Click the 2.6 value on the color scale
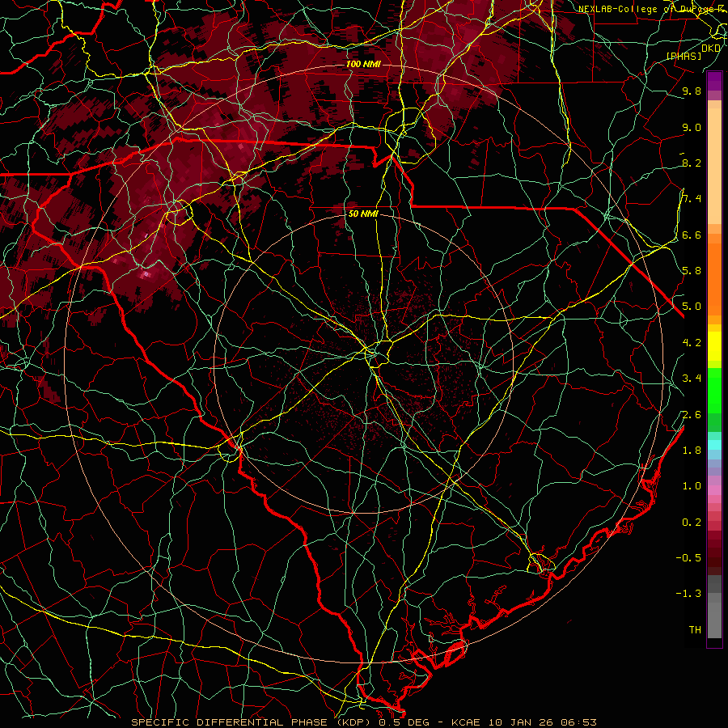 692,415
